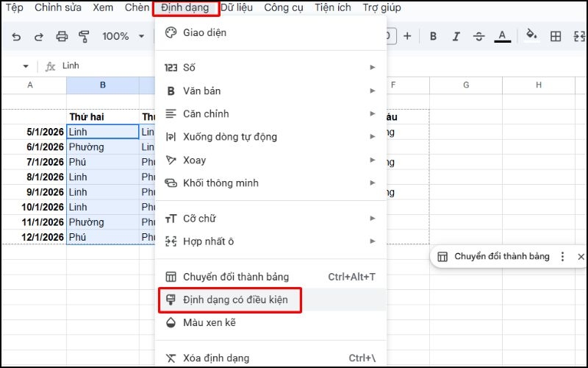Image resolution: width=588 pixels, height=368 pixels.
Task: Open the Trợ giúp menu
Action: coord(381,8)
